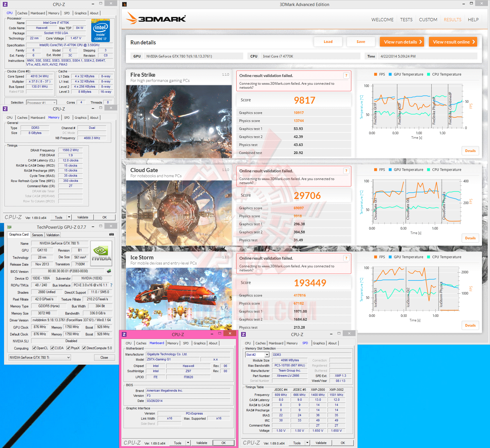Click the 3DMark logo in the header
The width and height of the screenshot is (490, 448).
(x=156, y=18)
